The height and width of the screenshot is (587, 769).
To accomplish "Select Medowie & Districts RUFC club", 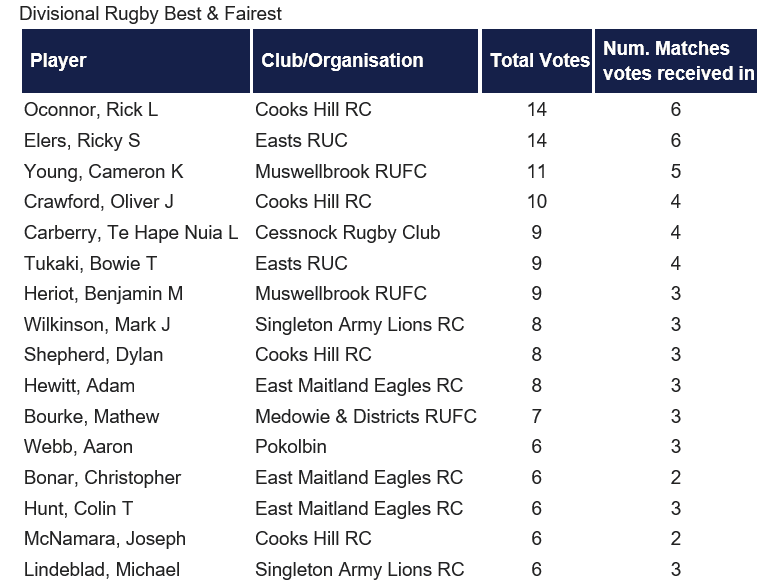I will [366, 416].
